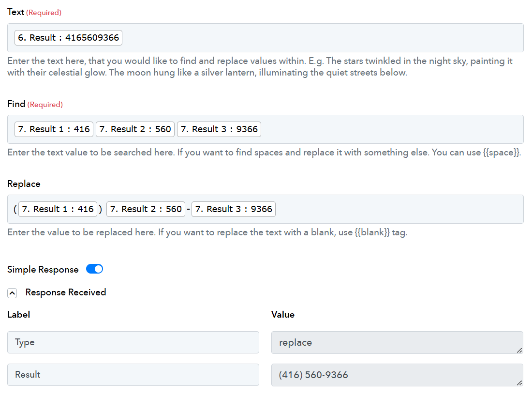Select the '7. Result 3 : 9366' tag in Find
Screen dimensions: 532x398
tap(219, 129)
